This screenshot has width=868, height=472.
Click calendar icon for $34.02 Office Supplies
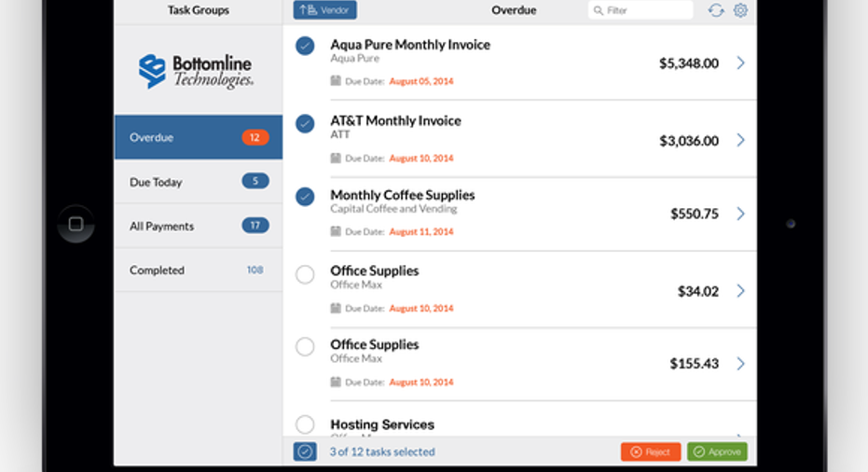tap(336, 308)
